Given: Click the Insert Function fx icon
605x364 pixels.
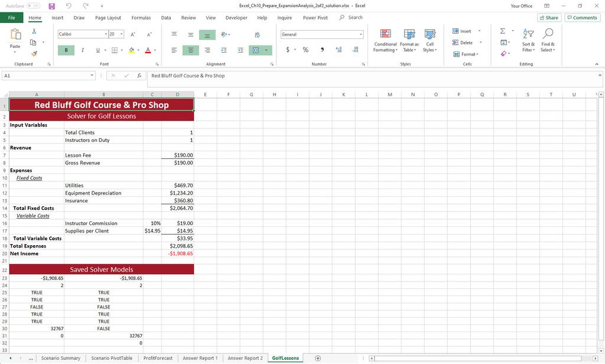Looking at the screenshot, I should coord(139,76).
